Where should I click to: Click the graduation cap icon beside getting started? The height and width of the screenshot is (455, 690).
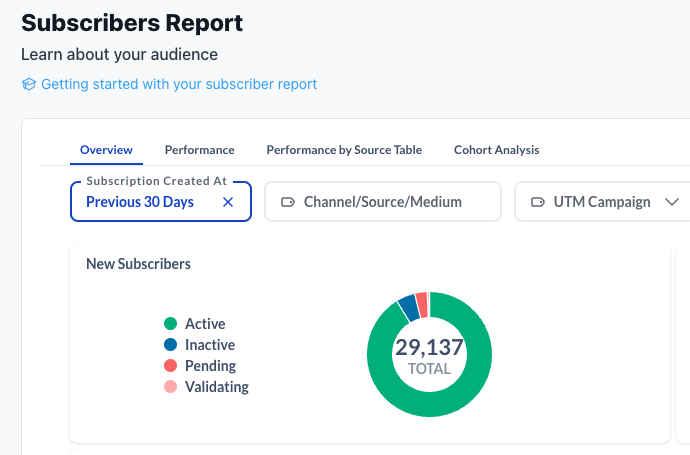(28, 85)
